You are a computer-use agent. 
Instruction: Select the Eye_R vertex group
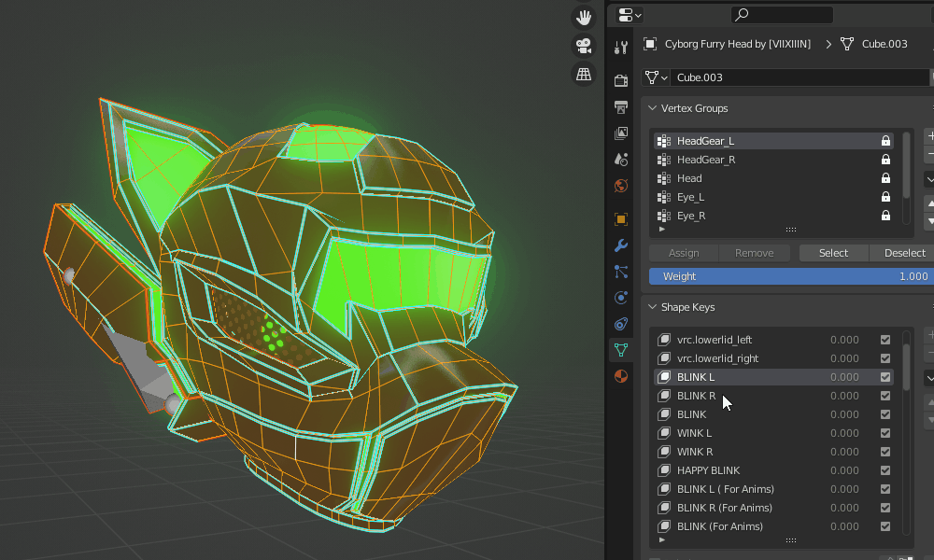coord(773,216)
